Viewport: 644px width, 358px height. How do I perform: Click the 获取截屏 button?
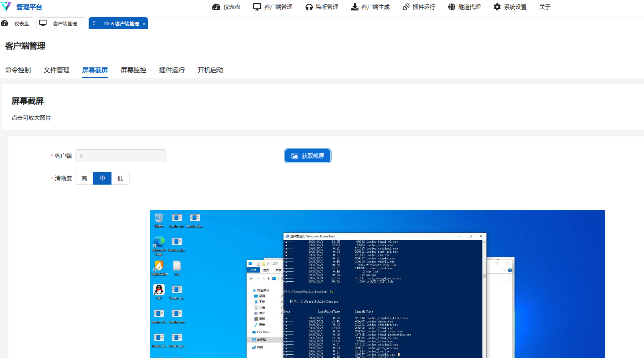(x=308, y=156)
